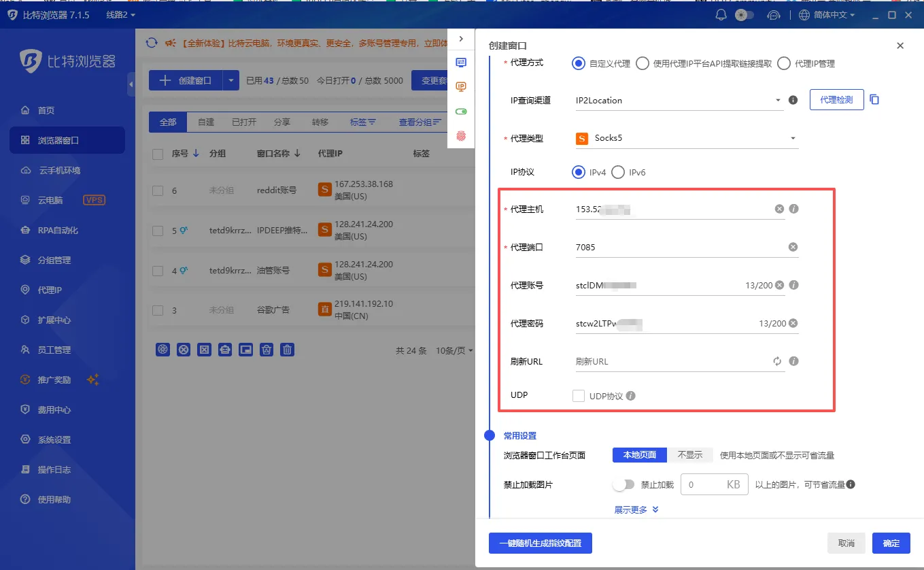The width and height of the screenshot is (924, 570).
Task: Collapse the left sidebar with arrow handle
Action: pyautogui.click(x=131, y=84)
